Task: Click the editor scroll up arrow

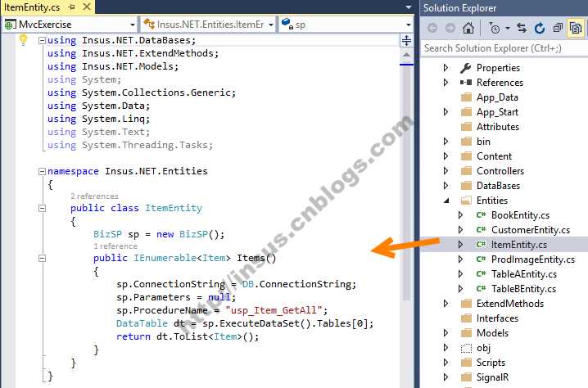Action: coord(406,55)
